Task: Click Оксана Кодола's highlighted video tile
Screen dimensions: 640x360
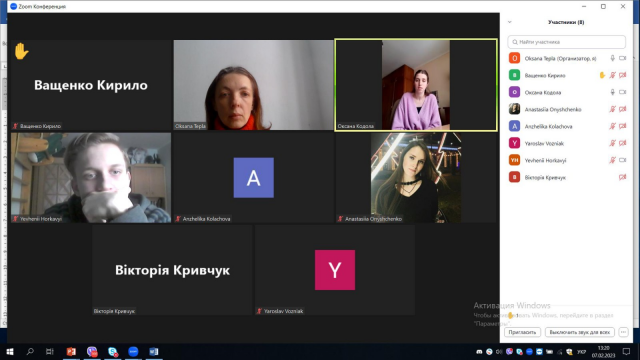Action: 416,85
